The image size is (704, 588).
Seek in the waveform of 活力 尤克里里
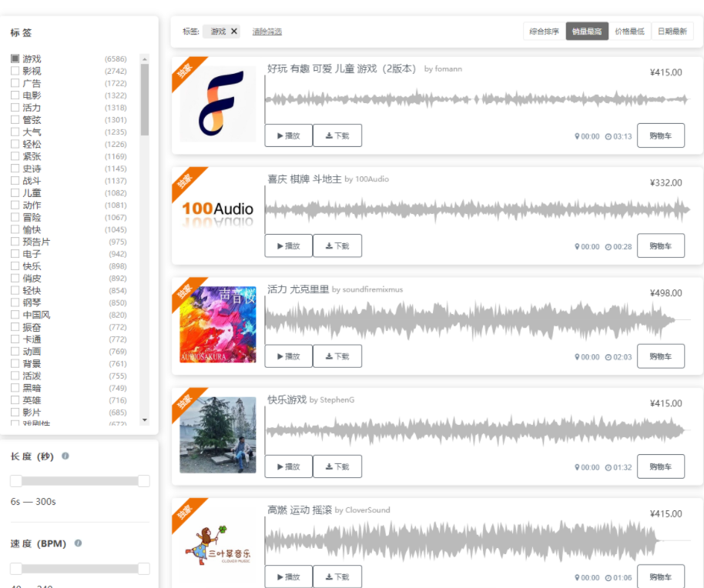(478, 320)
